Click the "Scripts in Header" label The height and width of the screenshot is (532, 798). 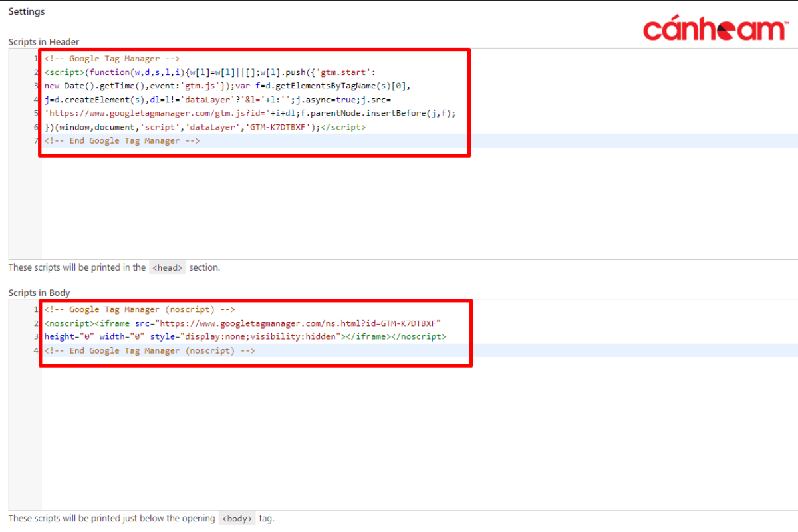click(x=44, y=41)
